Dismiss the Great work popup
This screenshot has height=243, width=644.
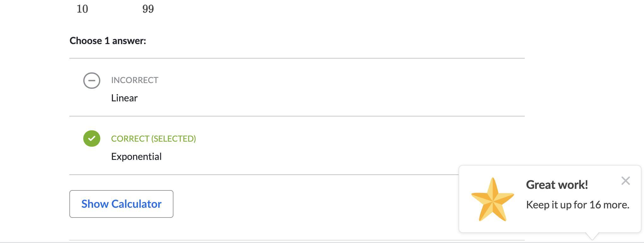point(625,181)
